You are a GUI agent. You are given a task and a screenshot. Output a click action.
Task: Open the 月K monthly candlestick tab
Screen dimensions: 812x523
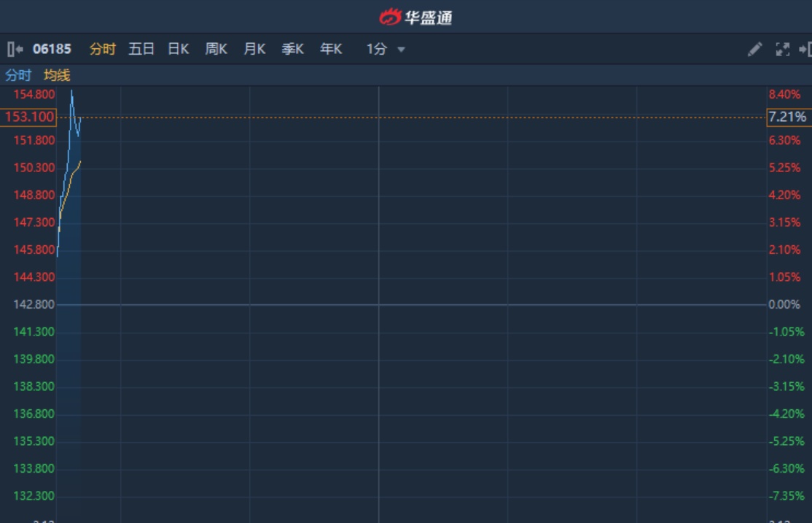pyautogui.click(x=254, y=50)
